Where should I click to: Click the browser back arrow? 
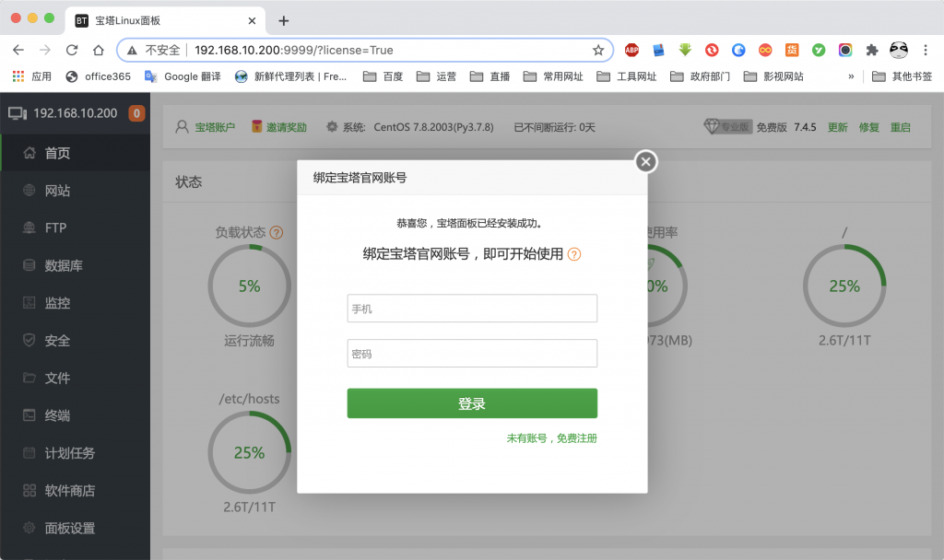point(18,50)
